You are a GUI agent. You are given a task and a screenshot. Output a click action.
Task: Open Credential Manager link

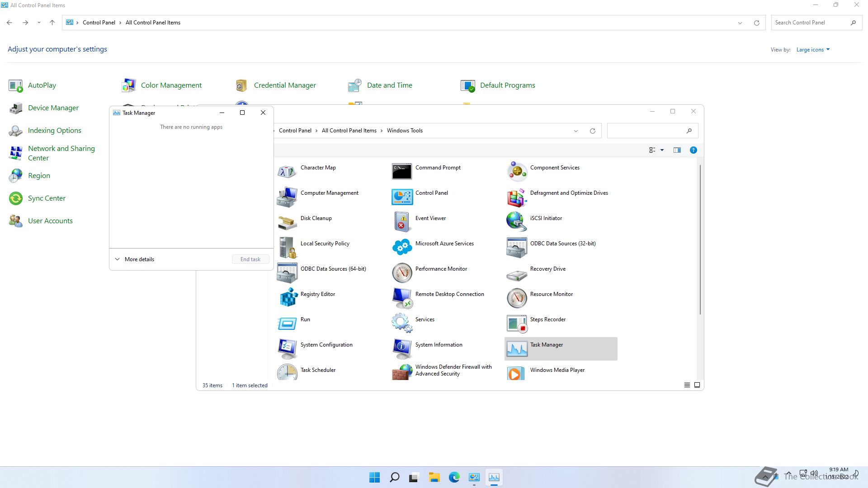285,85
